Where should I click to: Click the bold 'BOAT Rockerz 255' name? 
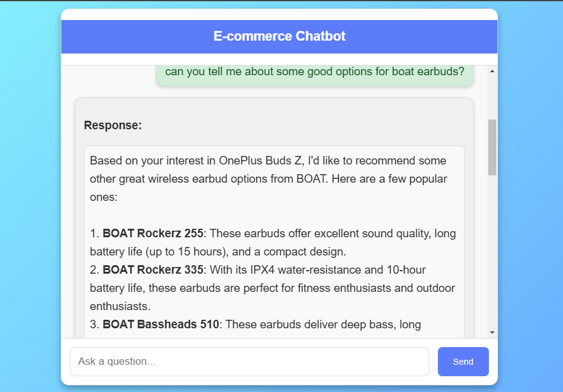153,234
